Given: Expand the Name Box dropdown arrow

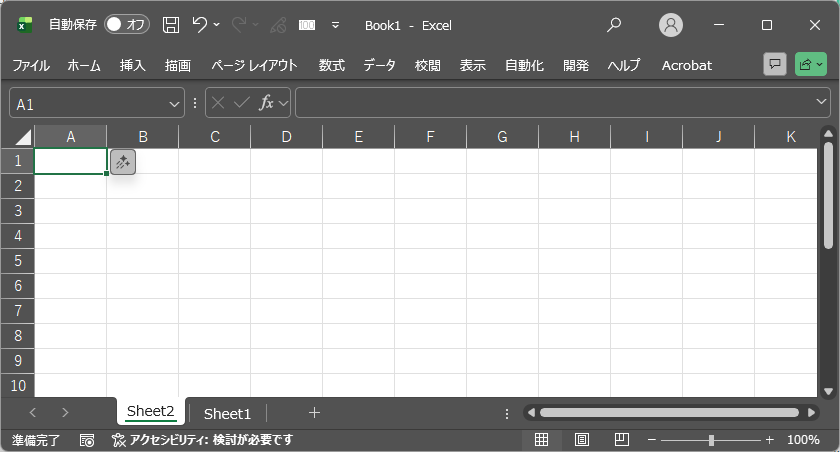Looking at the screenshot, I should (175, 103).
